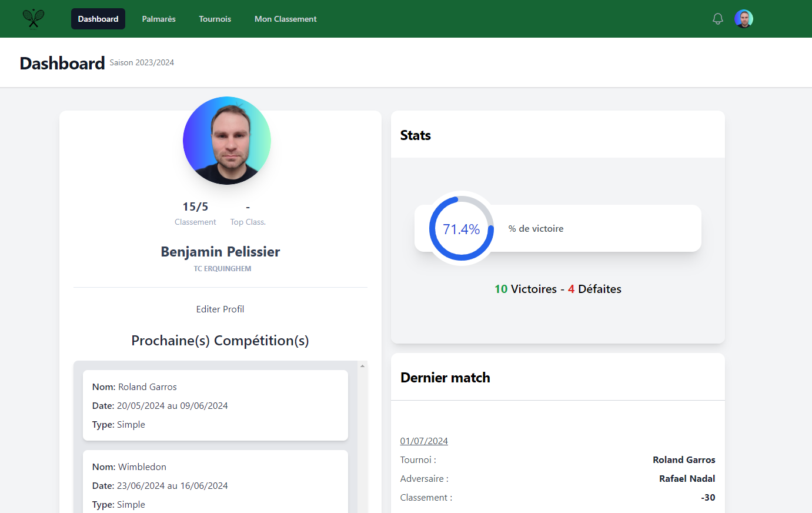Click the TC ERQUINGHEM club label

point(222,269)
